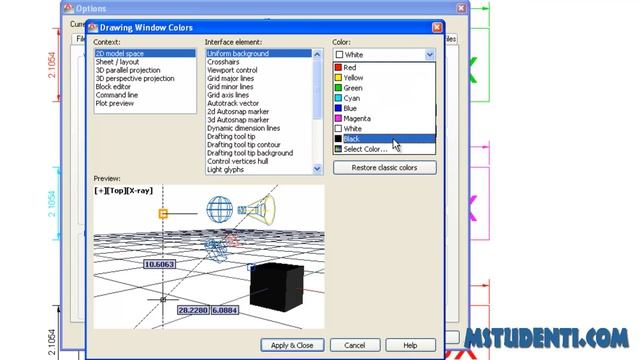Image resolution: width=640 pixels, height=360 pixels.
Task: Click the preview viewport image
Action: (x=209, y=257)
